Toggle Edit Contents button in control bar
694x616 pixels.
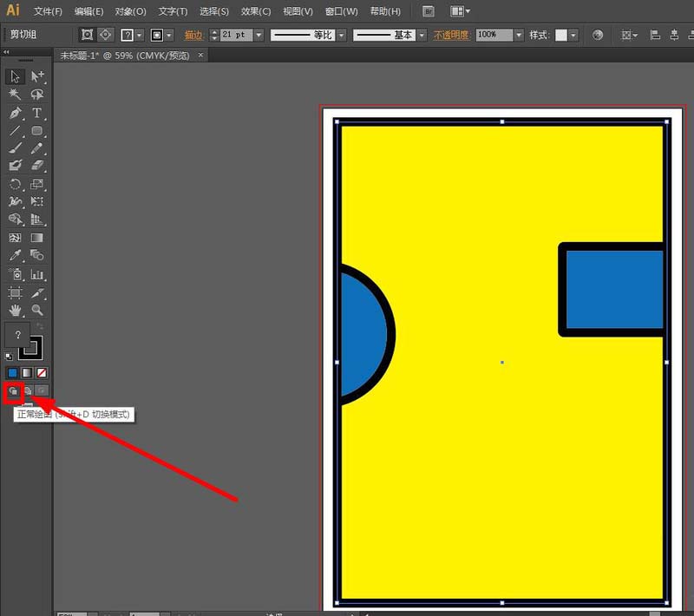[105, 35]
